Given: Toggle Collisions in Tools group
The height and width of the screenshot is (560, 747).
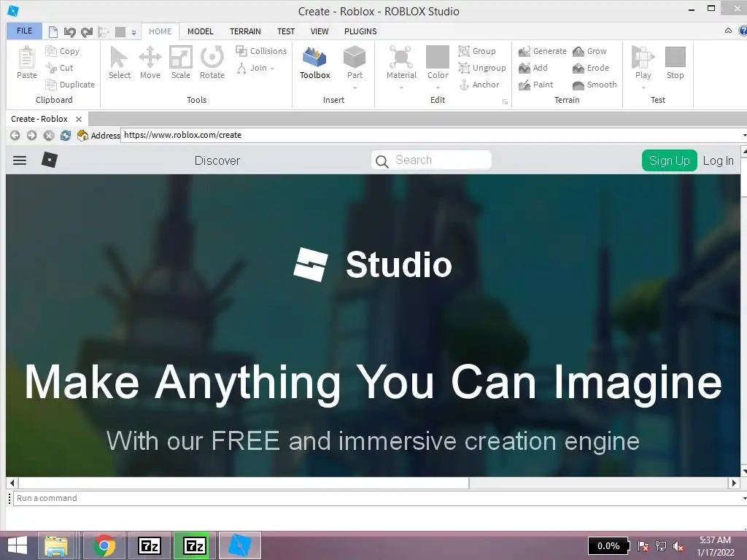Looking at the screenshot, I should pos(261,51).
